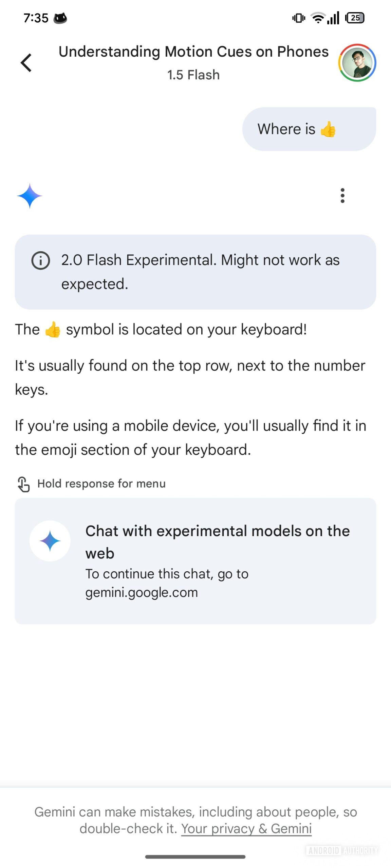Tap the back arrow icon
This screenshot has width=391, height=868.
[26, 63]
